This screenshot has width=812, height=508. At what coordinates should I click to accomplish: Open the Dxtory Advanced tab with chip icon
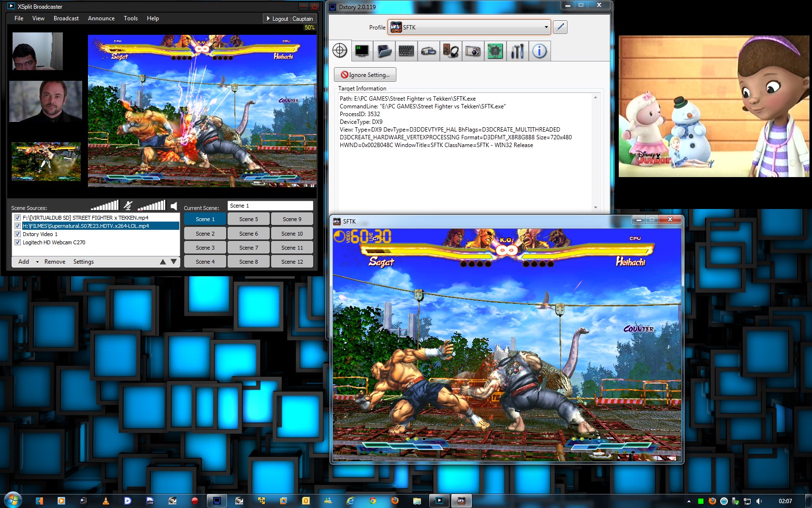(x=495, y=50)
